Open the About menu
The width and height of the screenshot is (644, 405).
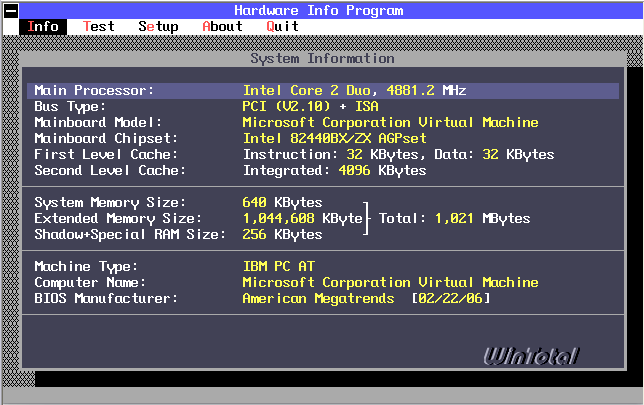[222, 27]
